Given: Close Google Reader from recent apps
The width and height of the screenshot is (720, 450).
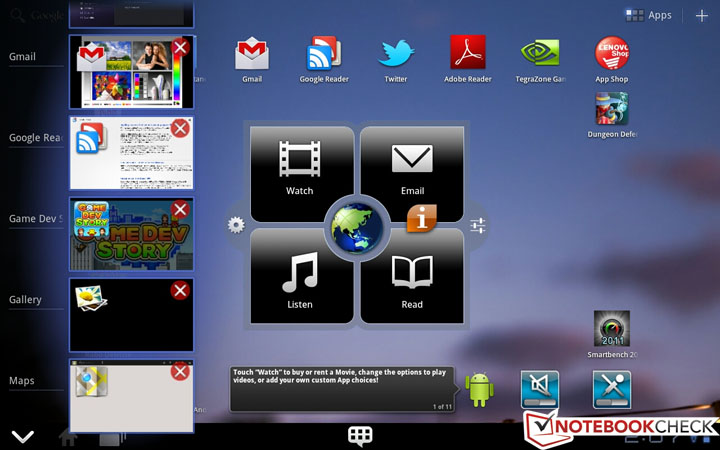Looking at the screenshot, I should point(180,128).
